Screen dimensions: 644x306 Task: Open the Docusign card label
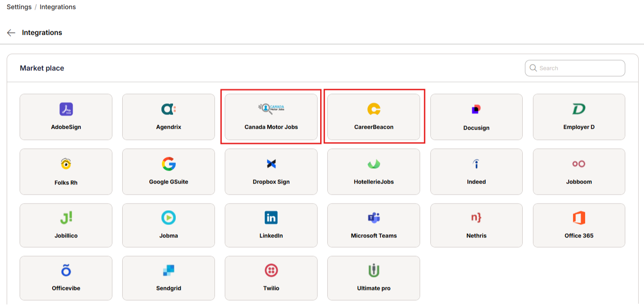click(x=476, y=128)
